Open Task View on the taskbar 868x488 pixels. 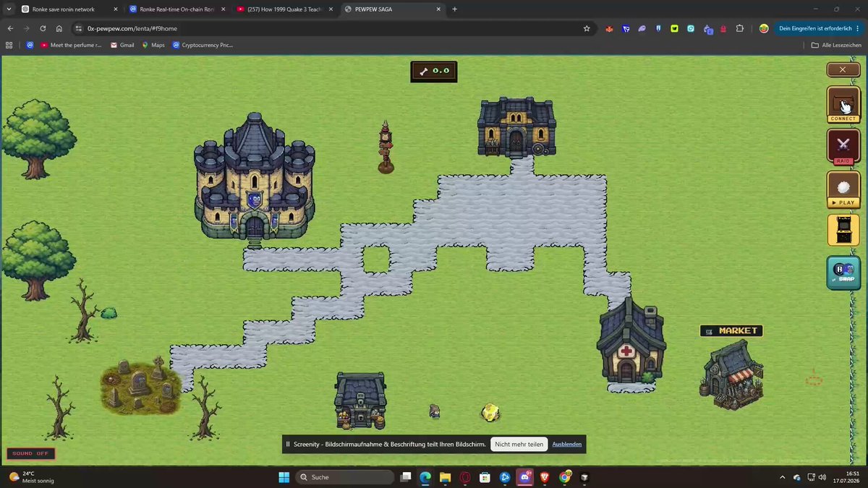point(407,477)
